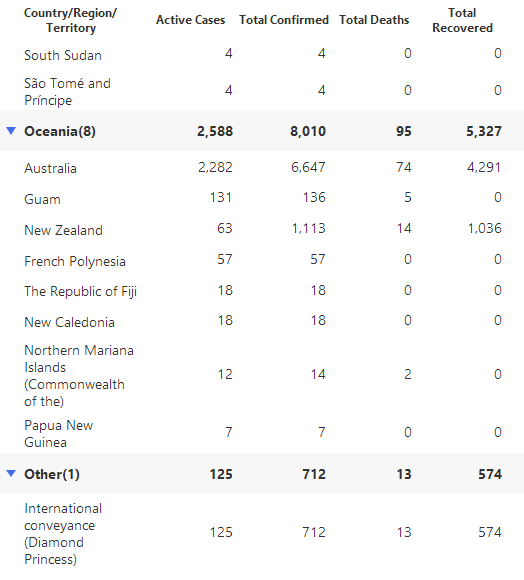The image size is (524, 580).
Task: Select the Guam row
Action: [x=262, y=199]
